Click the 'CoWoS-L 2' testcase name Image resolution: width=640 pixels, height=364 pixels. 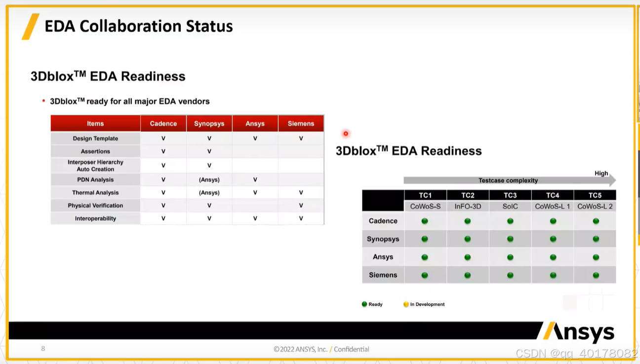(595, 206)
